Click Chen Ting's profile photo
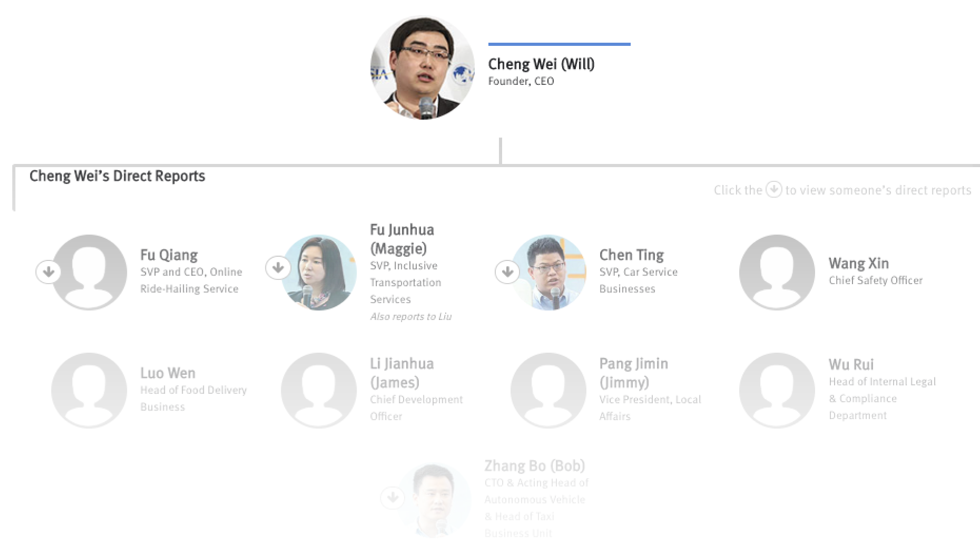The width and height of the screenshot is (980, 553). pos(550,273)
